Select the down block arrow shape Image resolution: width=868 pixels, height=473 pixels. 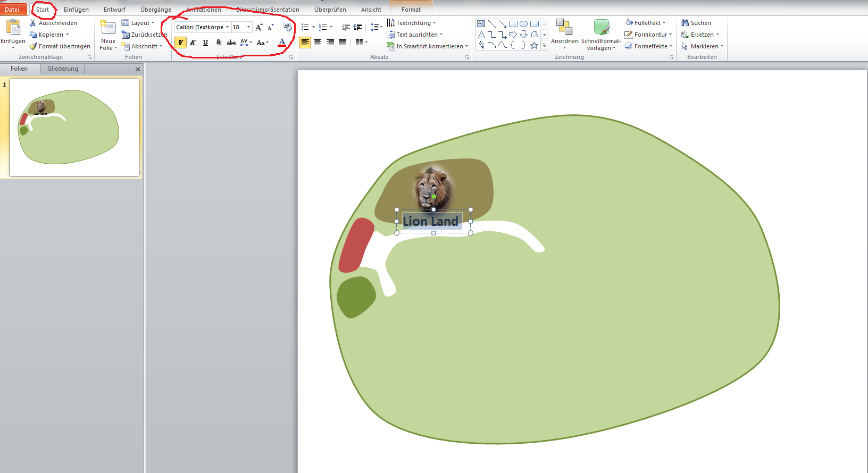(524, 35)
